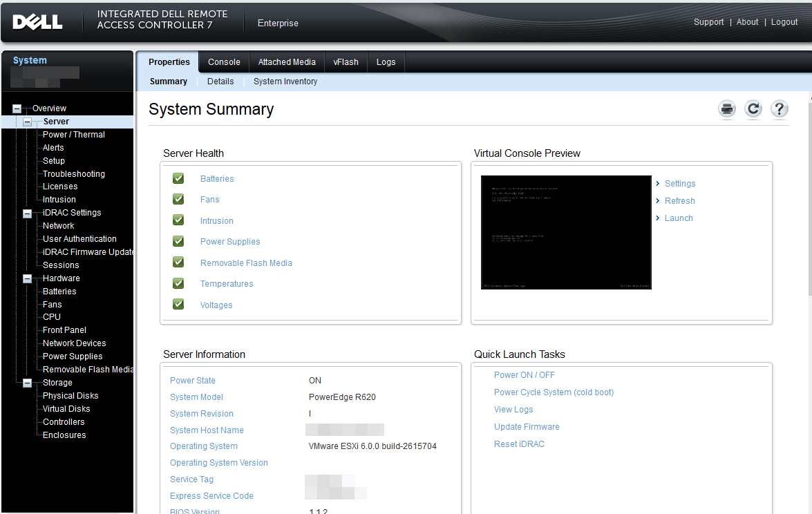Open Troubleshooting in the tree
Image resolution: width=812 pixels, height=514 pixels.
73,174
